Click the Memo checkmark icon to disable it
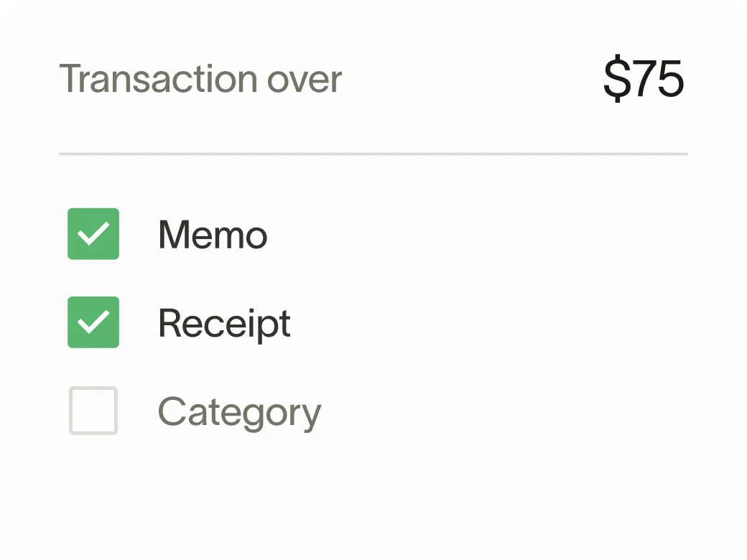 pyautogui.click(x=93, y=234)
